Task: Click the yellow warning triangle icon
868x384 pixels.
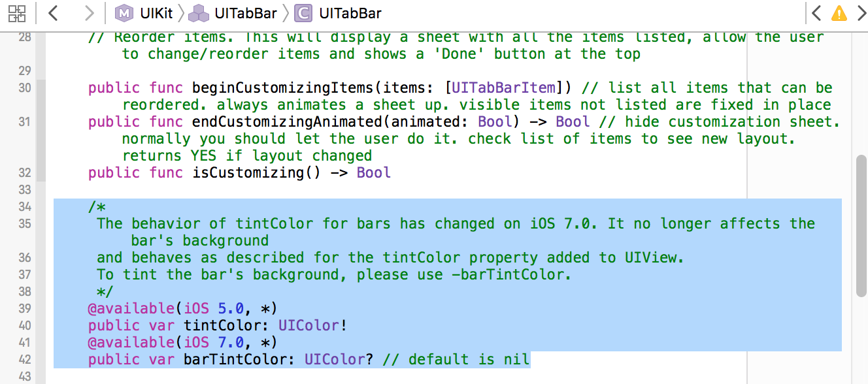Action: tap(839, 13)
